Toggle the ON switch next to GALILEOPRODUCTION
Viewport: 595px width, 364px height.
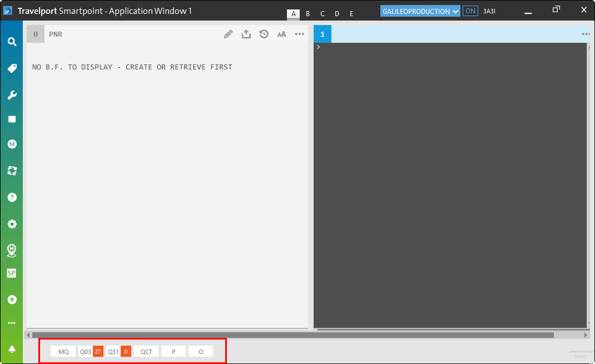(470, 11)
